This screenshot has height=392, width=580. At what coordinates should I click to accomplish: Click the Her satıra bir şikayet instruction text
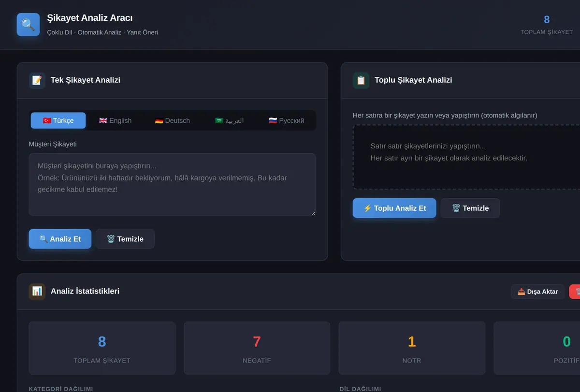pos(445,116)
